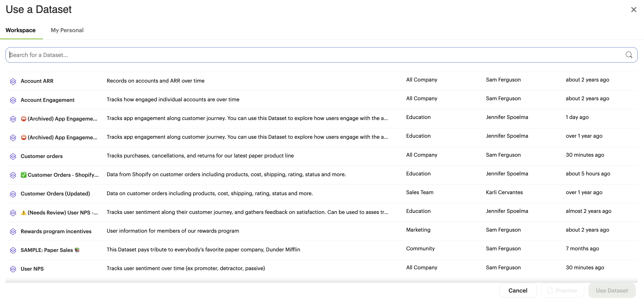
Task: Click the magnifier search icon
Action: coord(629,55)
